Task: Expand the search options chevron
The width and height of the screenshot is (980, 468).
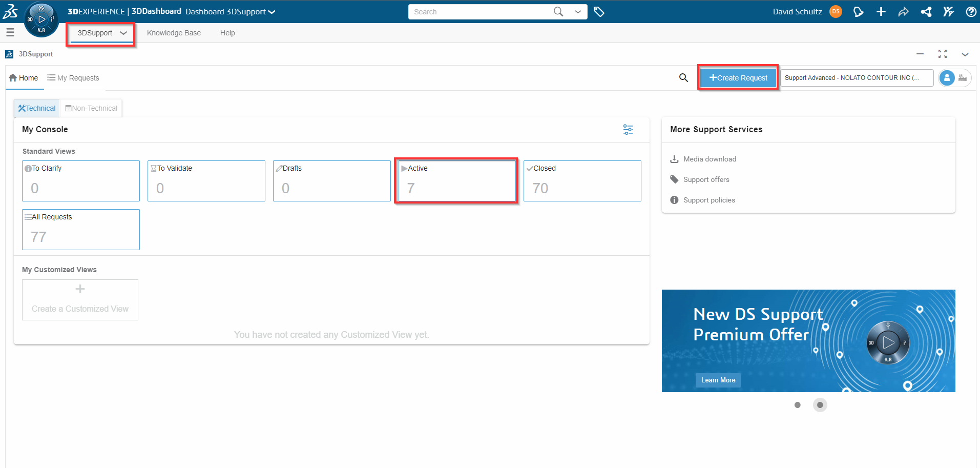Action: coord(578,12)
